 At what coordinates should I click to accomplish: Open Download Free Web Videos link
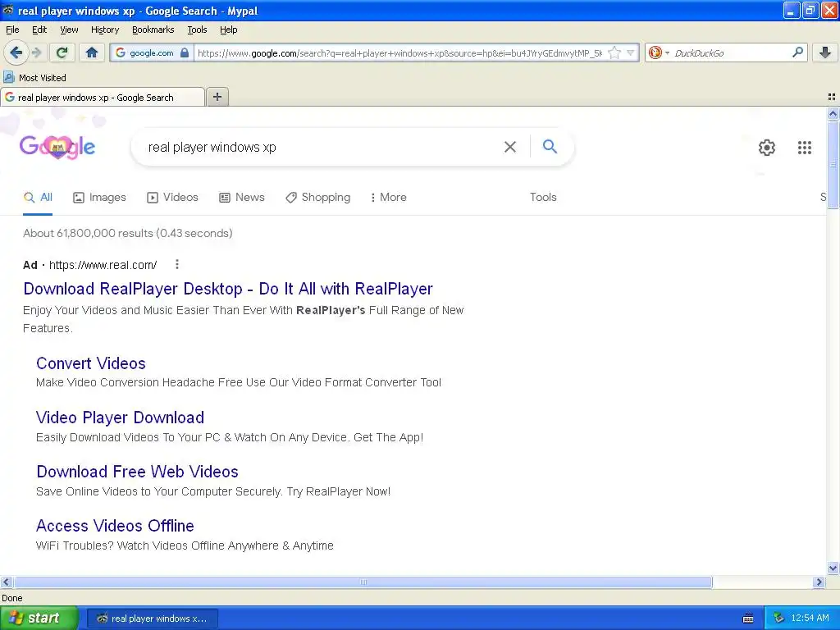pos(137,472)
